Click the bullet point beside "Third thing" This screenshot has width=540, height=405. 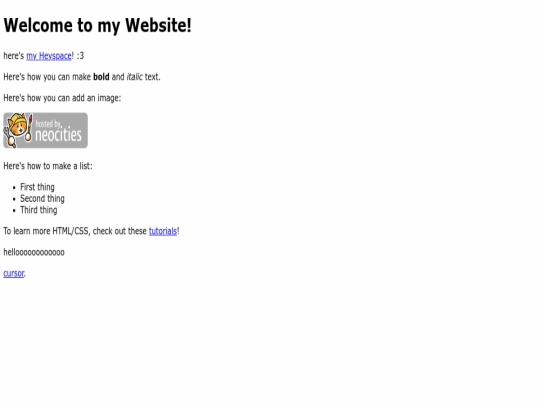[14, 211]
